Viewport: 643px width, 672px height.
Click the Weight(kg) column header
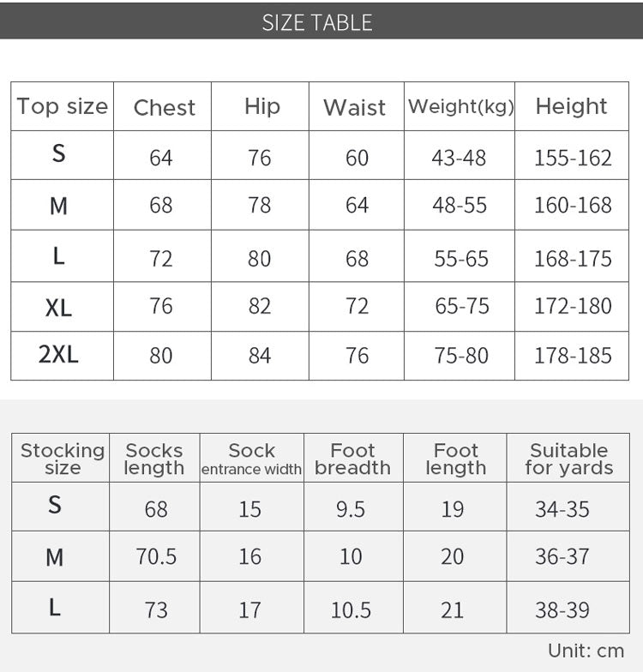coord(460,106)
